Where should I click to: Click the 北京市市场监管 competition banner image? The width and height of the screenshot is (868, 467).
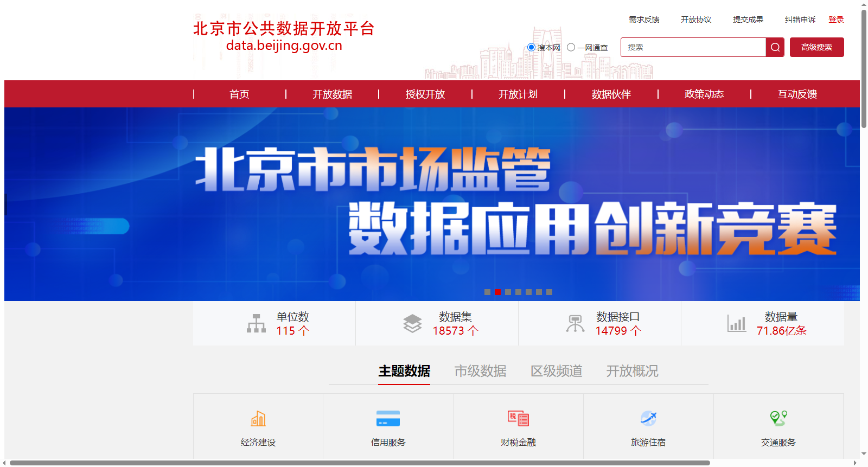pyautogui.click(x=432, y=204)
